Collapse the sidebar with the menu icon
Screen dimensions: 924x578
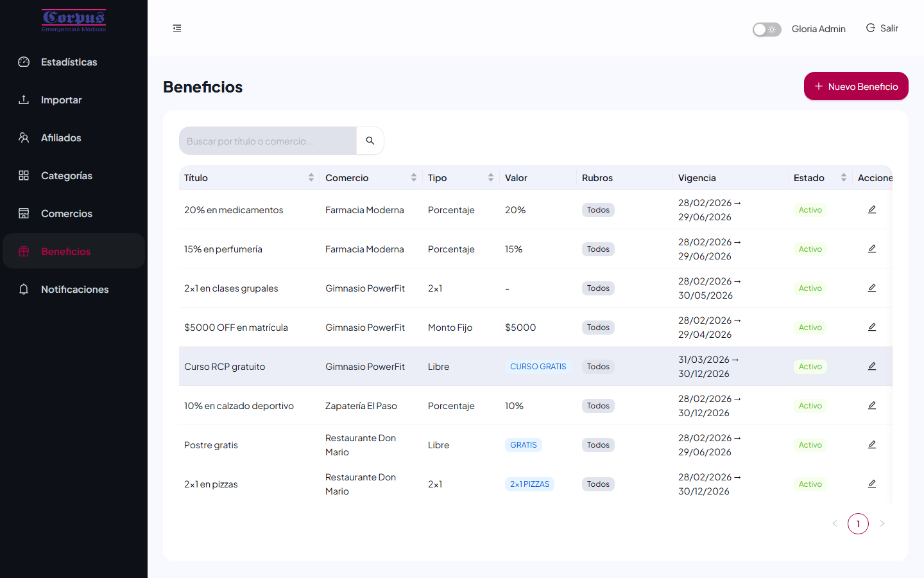pos(177,28)
